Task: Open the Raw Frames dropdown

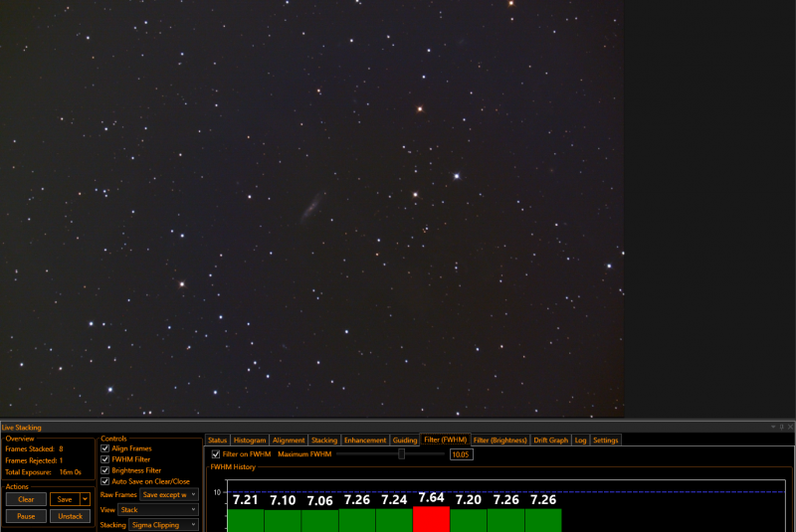Action: click(169, 494)
